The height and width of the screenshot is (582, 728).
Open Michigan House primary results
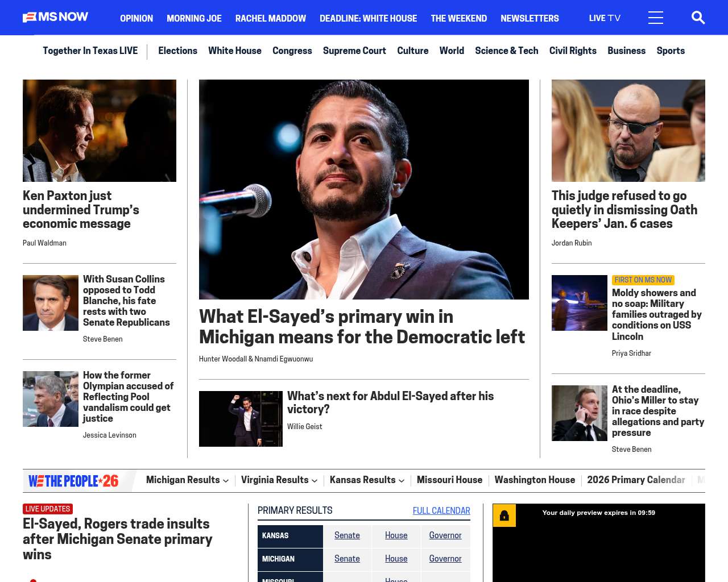coord(396,559)
